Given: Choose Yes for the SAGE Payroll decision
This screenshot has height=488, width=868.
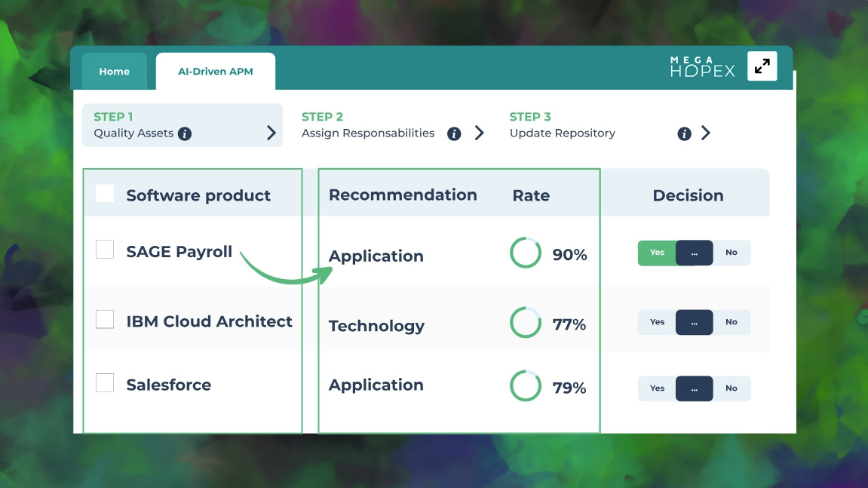Looking at the screenshot, I should (x=657, y=253).
